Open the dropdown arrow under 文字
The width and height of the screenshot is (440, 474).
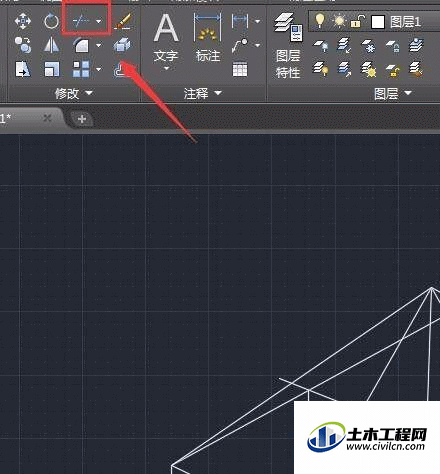point(167,68)
